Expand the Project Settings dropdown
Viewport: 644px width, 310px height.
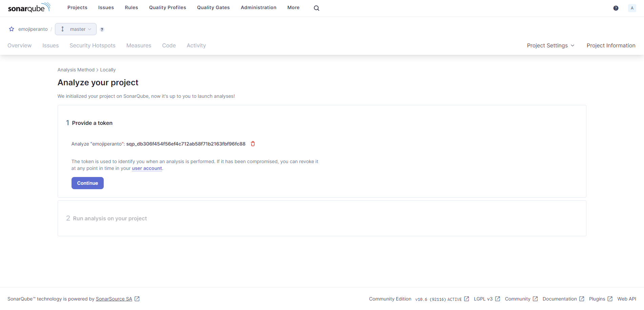click(550, 46)
